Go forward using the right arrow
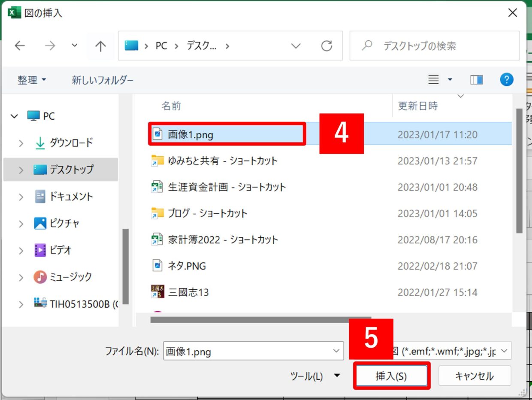532x400 pixels. 50,46
